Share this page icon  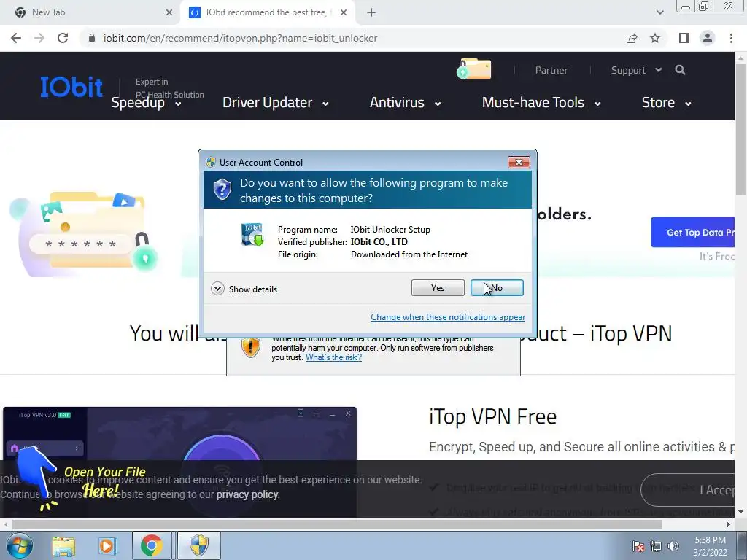click(632, 38)
